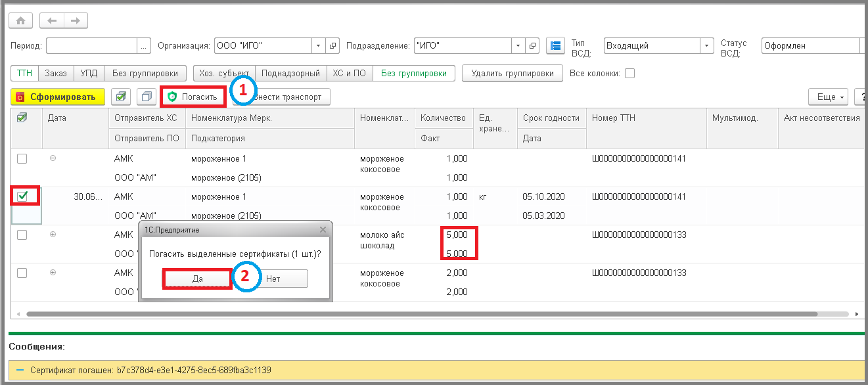Open the Тип ВСД dropdown arrow

[707, 45]
